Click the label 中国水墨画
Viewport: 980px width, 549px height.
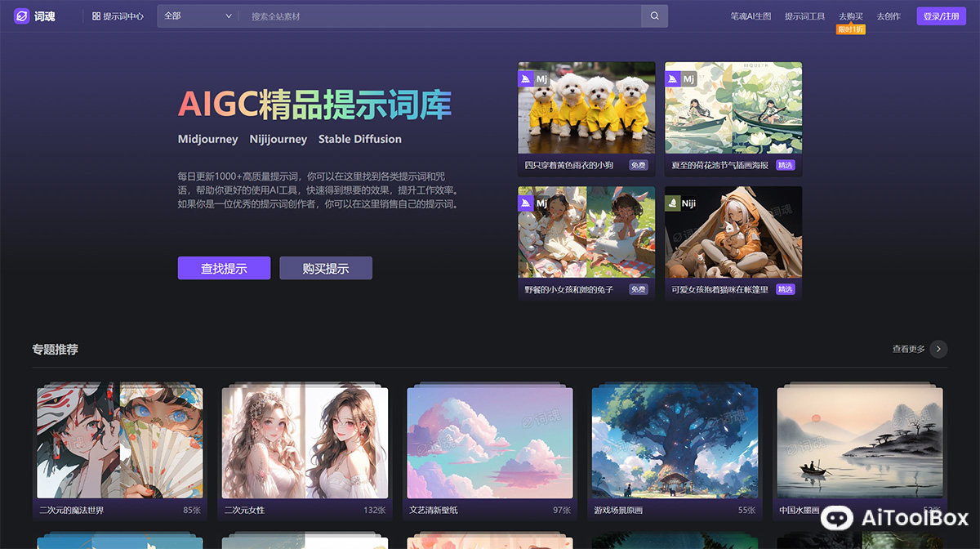point(800,511)
